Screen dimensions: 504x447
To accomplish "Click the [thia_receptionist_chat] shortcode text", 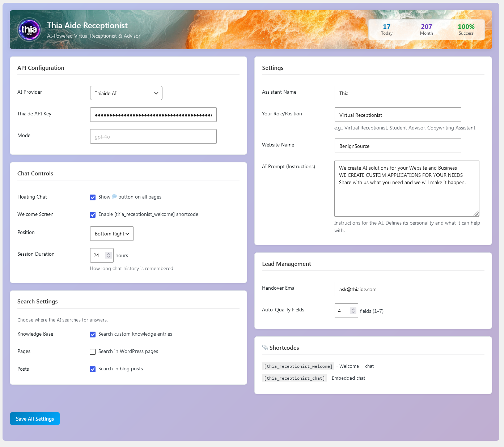I will coord(295,378).
